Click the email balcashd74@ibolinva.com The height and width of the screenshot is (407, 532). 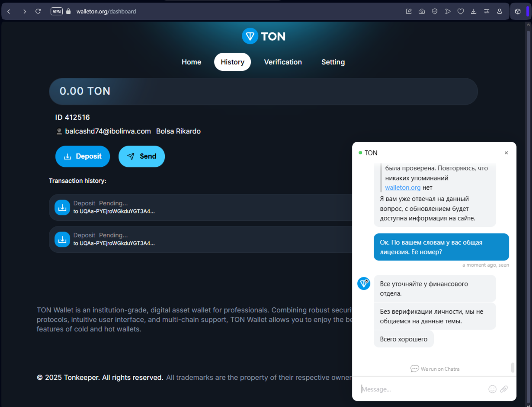pyautogui.click(x=108, y=131)
